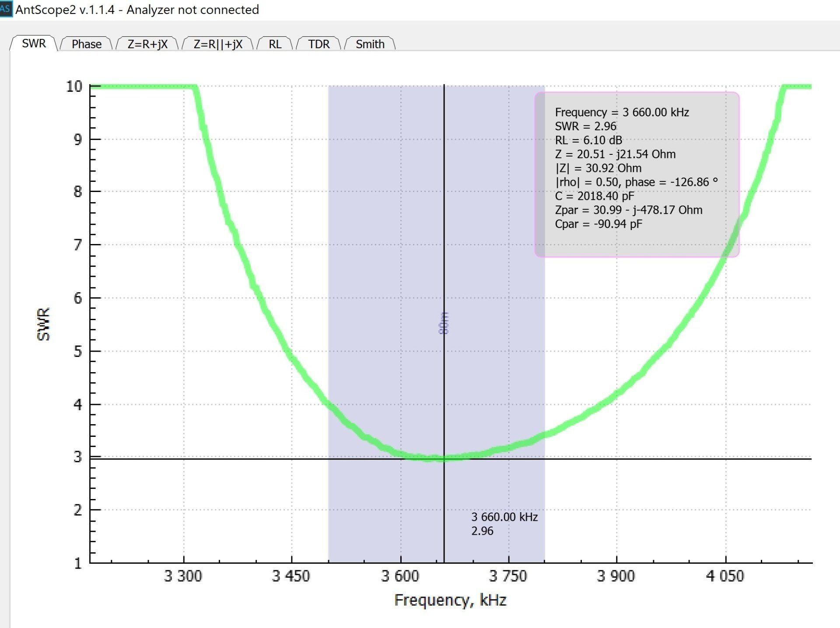840x628 pixels.
Task: Open the Phase tab
Action: (x=86, y=44)
